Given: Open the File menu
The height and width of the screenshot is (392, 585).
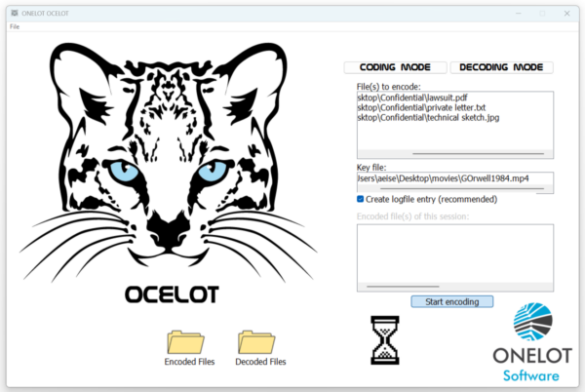Looking at the screenshot, I should pos(15,26).
